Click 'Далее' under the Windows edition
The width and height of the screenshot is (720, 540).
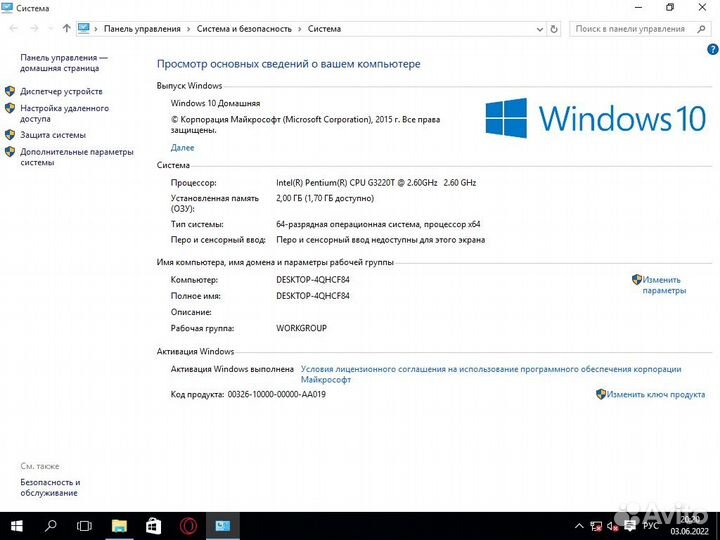tap(182, 147)
